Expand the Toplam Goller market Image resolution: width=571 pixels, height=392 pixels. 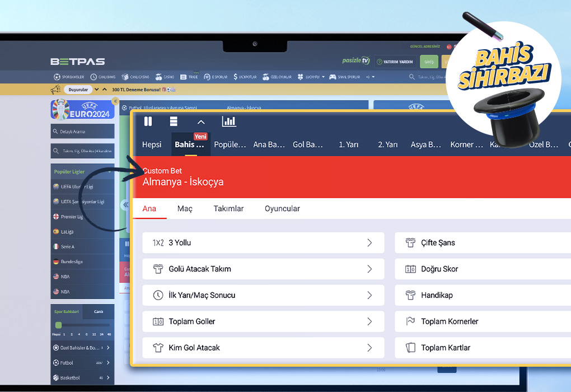point(263,321)
